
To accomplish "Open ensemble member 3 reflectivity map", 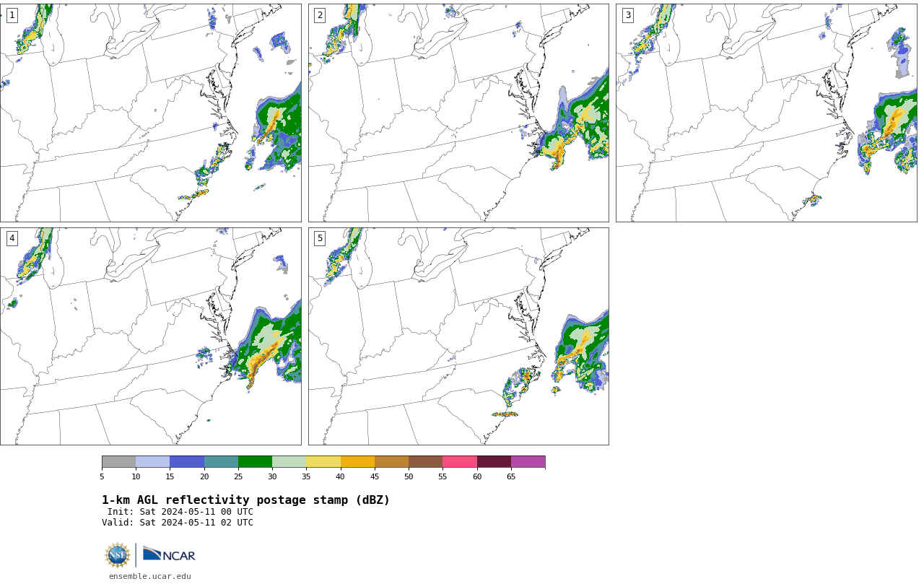I will tap(767, 113).
